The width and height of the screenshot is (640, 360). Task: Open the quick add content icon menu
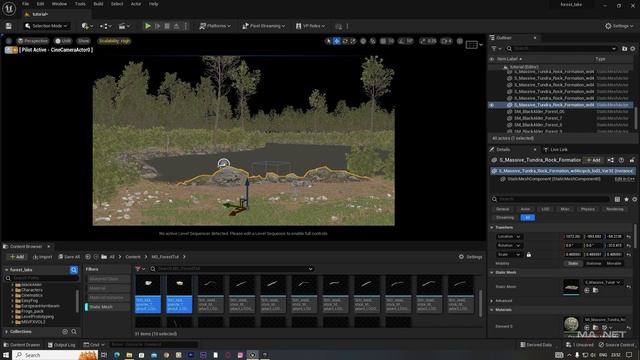tap(87, 26)
